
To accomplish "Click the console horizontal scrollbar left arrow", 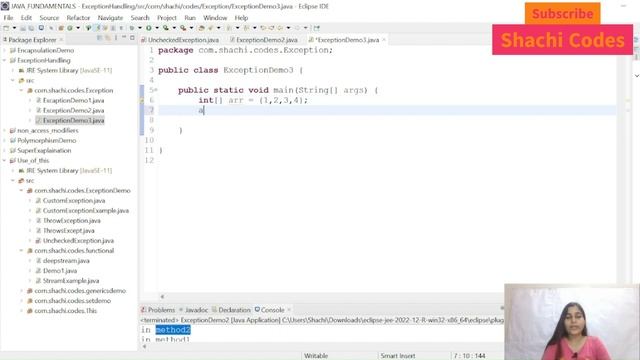I will 144,347.
